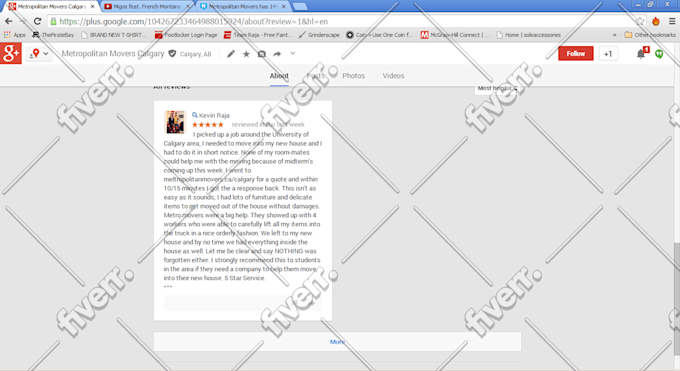Open the Coin - Use One Coin bookmark
Viewport: 680px width, 371px height.
[379, 35]
